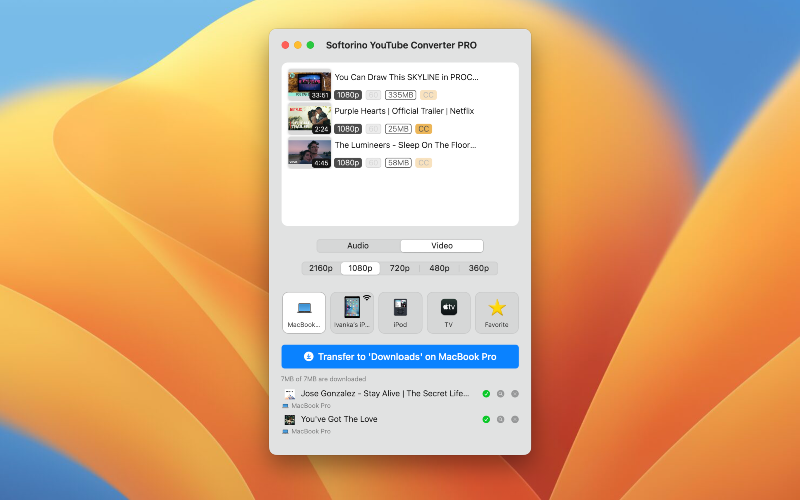800x500 pixels.
Task: Select 2160p resolution
Action: [x=321, y=268]
